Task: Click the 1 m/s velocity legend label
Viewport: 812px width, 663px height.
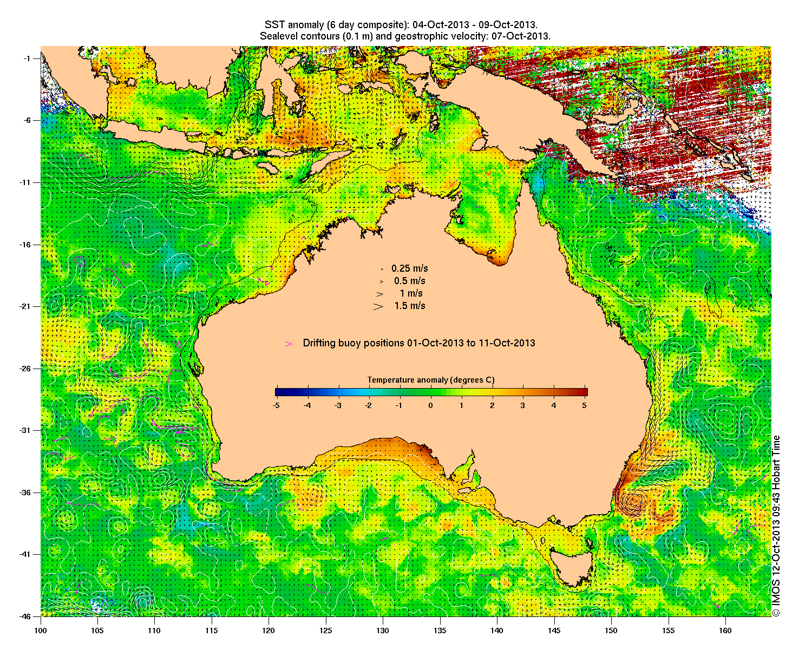Action: pos(411,293)
